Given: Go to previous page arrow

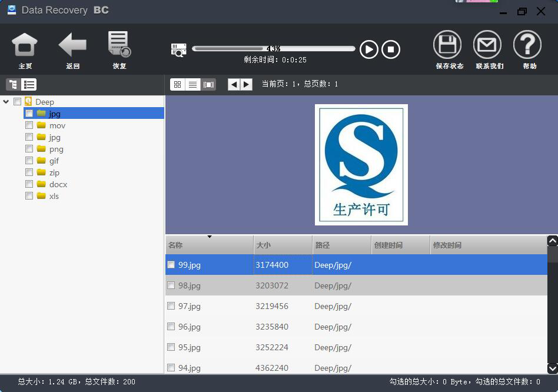Looking at the screenshot, I should point(234,84).
